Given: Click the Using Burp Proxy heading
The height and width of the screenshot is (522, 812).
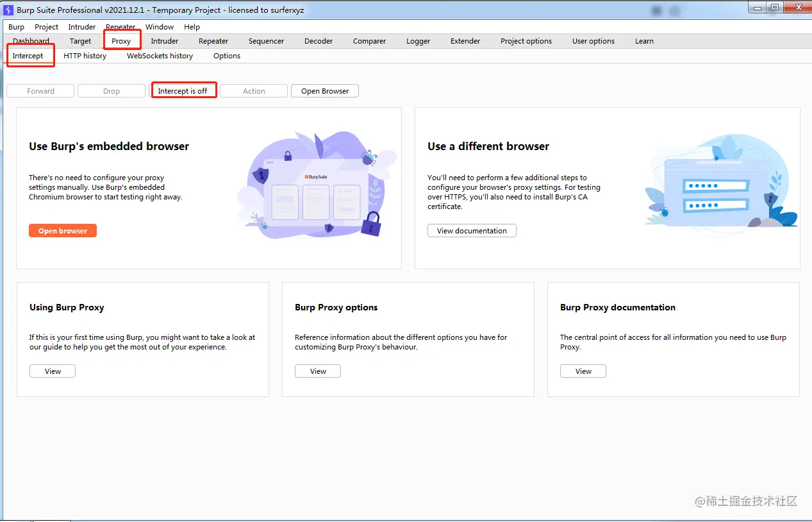Looking at the screenshot, I should pos(67,307).
